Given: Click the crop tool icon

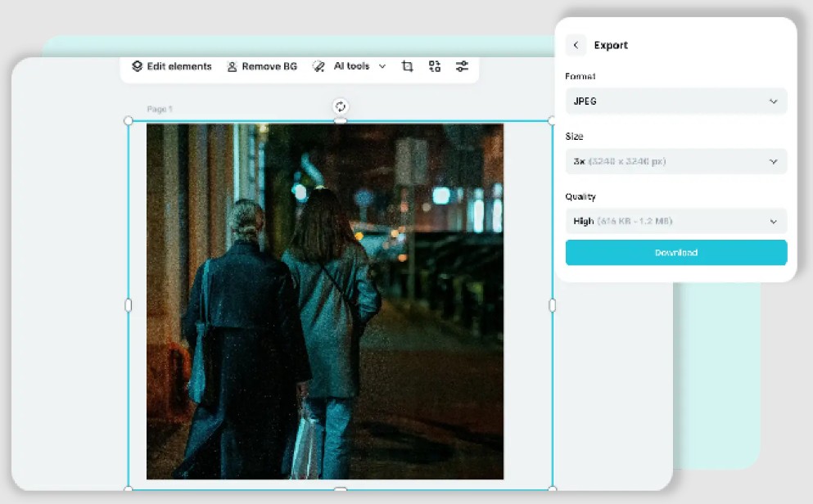Looking at the screenshot, I should tap(407, 66).
